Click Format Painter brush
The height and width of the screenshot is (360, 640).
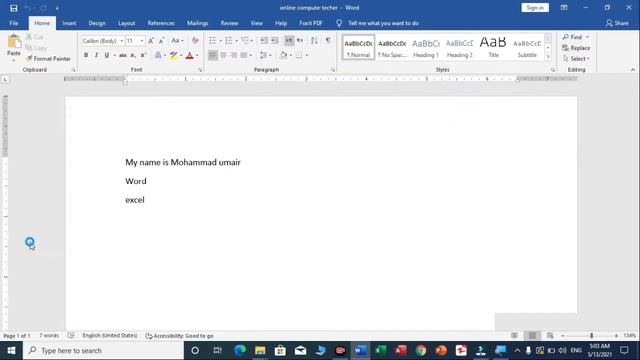tap(48, 59)
